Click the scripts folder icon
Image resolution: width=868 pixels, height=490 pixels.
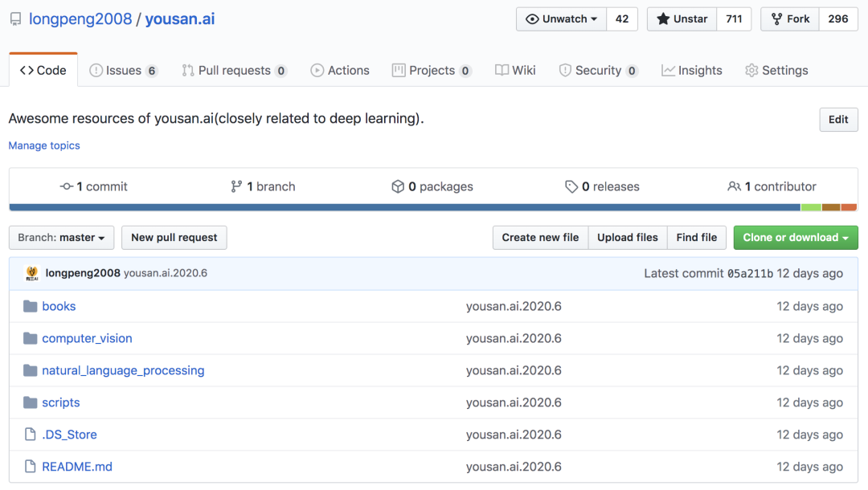[x=30, y=402]
